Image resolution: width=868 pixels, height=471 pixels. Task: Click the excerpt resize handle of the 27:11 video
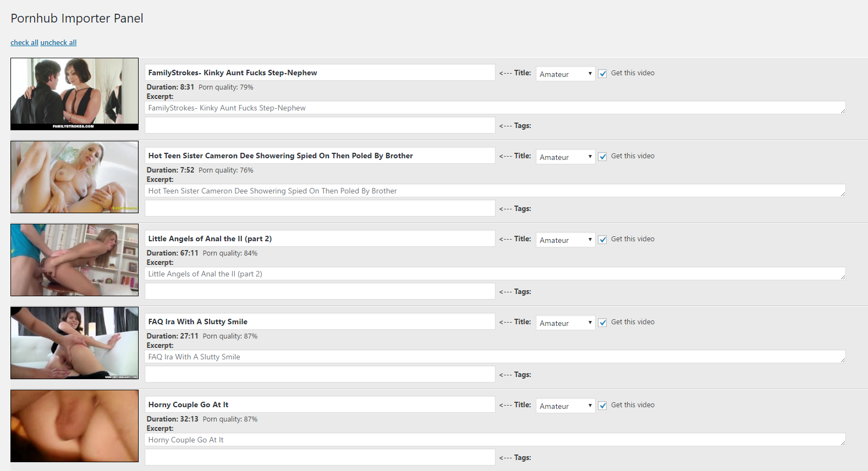(843, 360)
